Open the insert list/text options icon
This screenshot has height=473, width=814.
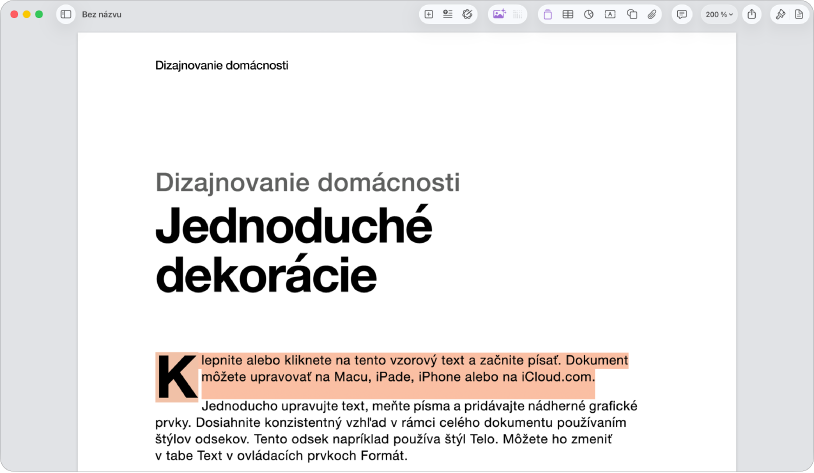pyautogui.click(x=447, y=15)
